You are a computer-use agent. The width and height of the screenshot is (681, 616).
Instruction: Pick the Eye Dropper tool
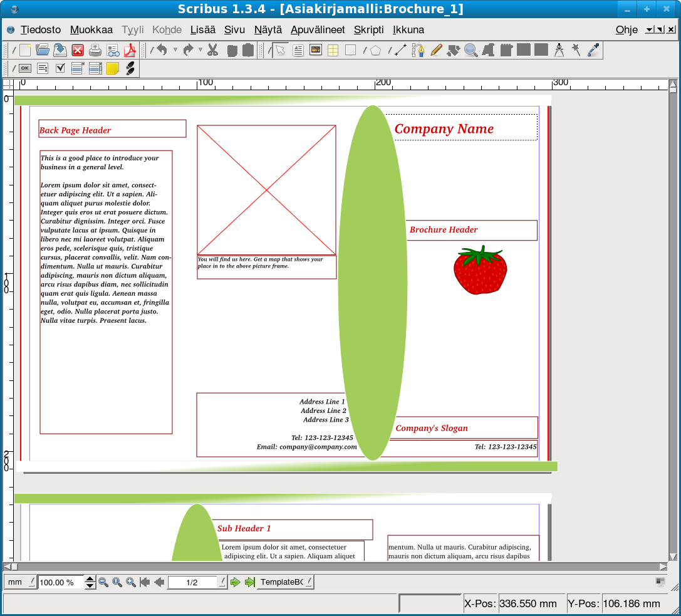coord(593,50)
